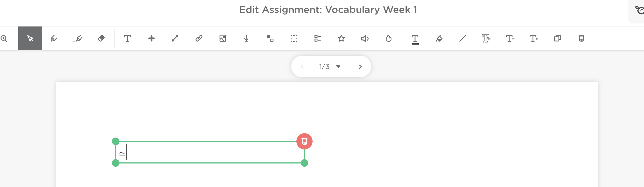Add a text box tool

(128, 38)
